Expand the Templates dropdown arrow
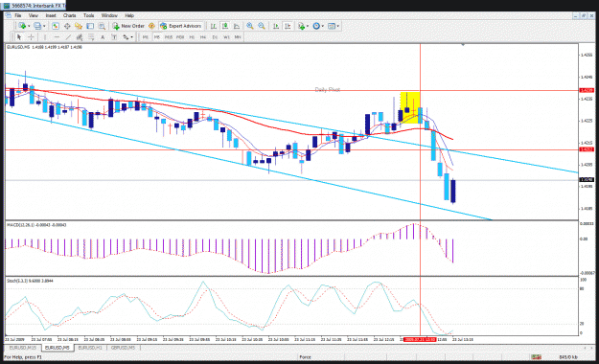This screenshot has height=364, width=599. [x=337, y=26]
